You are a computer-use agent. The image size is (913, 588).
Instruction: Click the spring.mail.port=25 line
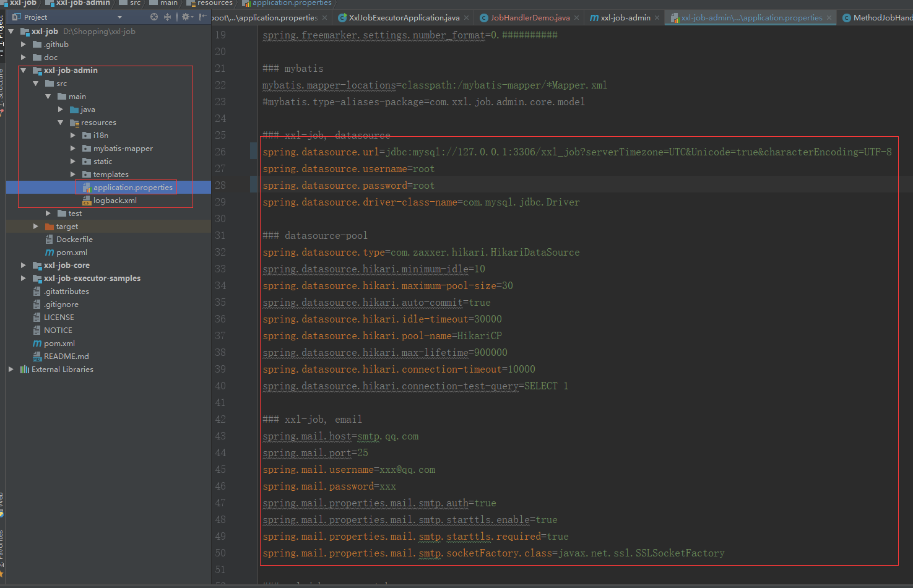[x=315, y=452]
